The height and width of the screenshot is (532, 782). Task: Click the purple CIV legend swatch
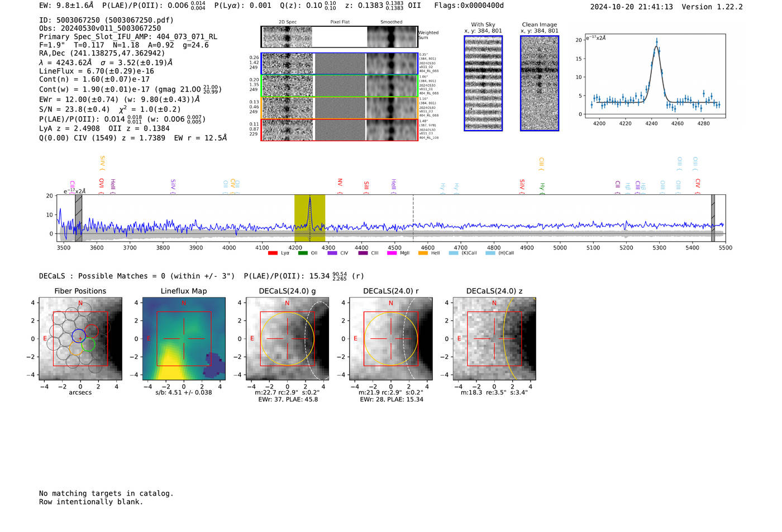coord(332,253)
